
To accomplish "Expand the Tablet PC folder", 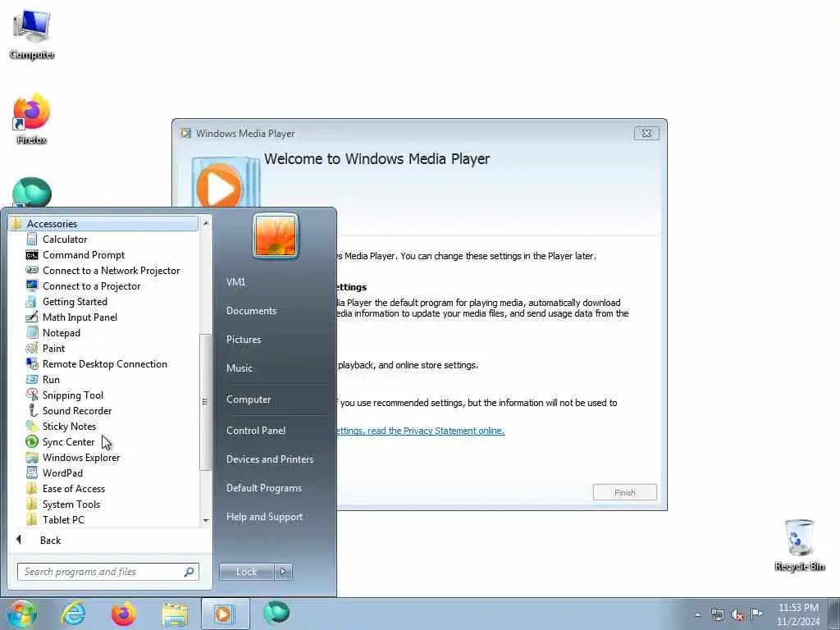I will pos(63,519).
